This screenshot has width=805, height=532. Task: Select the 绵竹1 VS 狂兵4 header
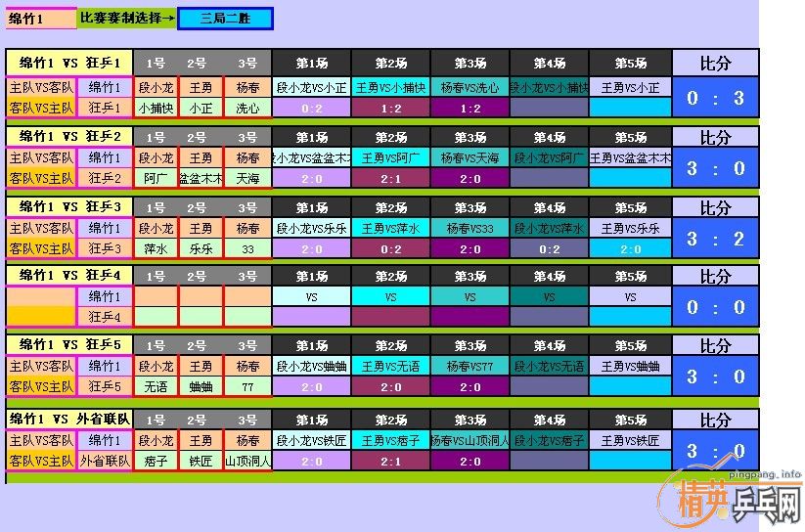[69, 275]
